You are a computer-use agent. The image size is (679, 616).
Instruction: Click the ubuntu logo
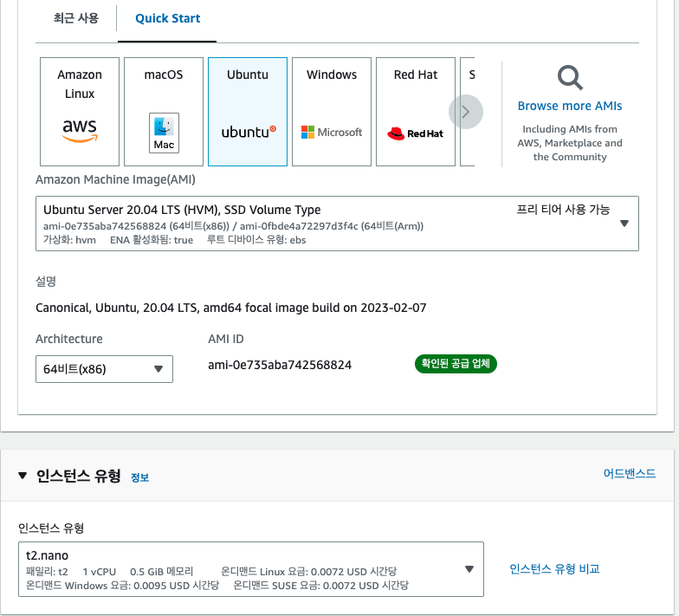pos(249,132)
